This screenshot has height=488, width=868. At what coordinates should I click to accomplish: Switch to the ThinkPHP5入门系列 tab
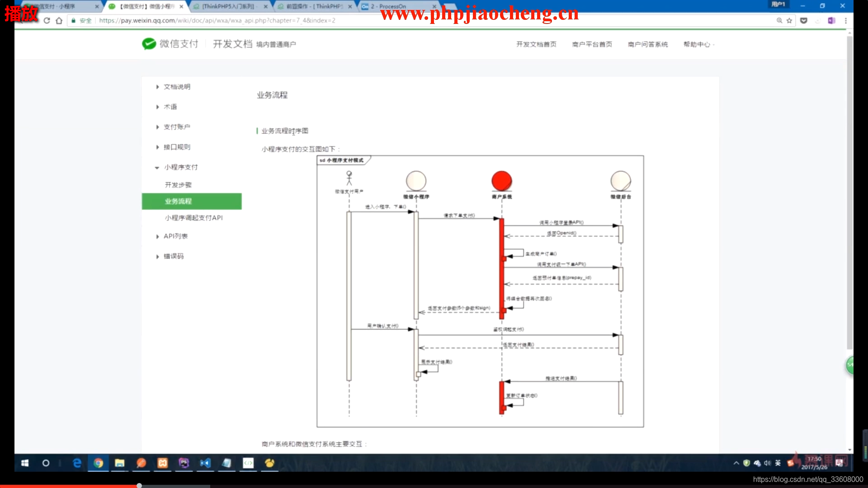[x=230, y=6]
